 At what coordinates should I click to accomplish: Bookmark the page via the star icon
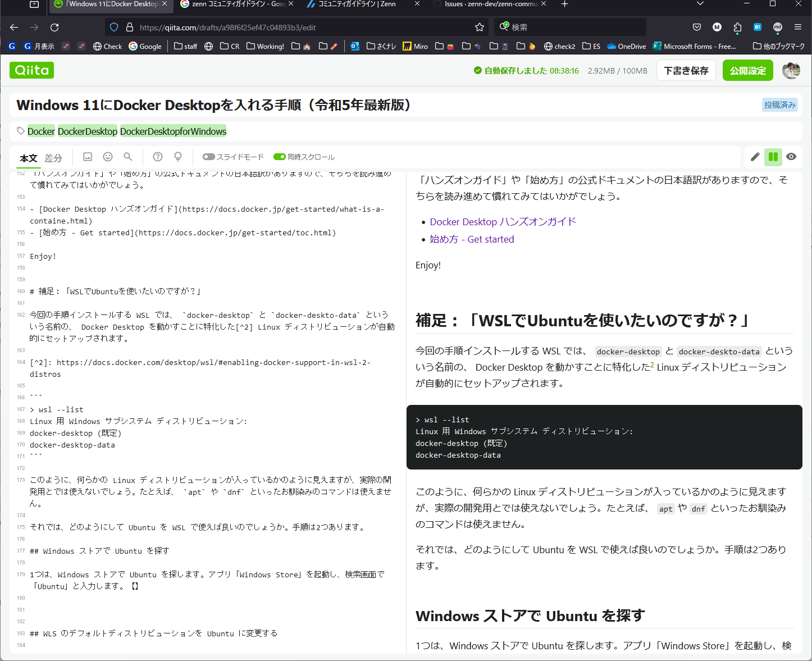(x=479, y=26)
